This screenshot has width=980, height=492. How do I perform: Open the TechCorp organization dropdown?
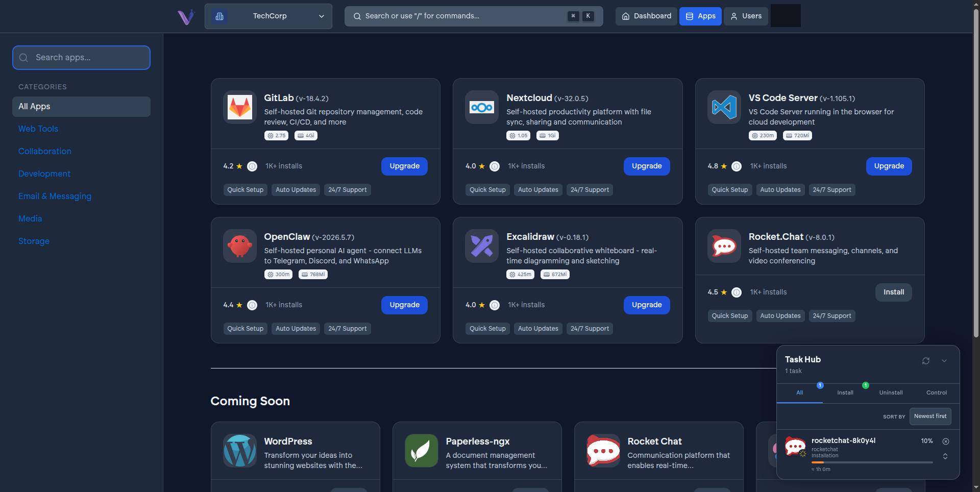coord(268,16)
